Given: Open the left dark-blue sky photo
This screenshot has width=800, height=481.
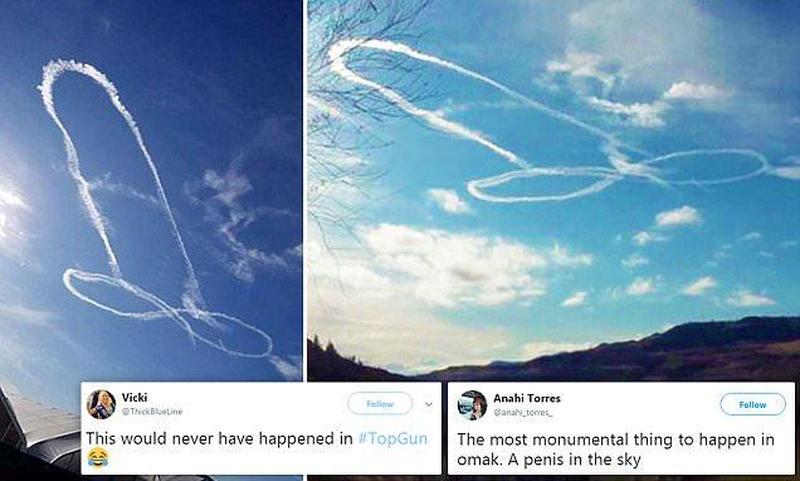Looking at the screenshot, I should [151, 191].
